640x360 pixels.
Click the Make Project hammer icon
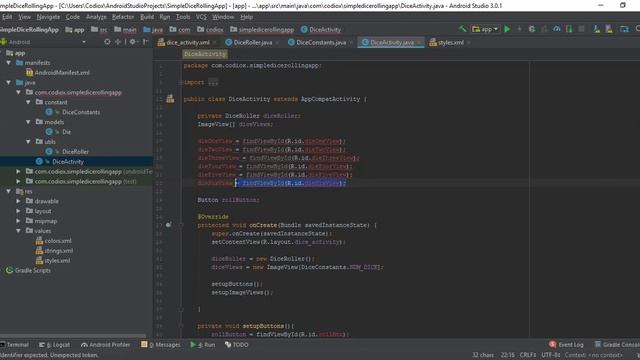(x=462, y=29)
